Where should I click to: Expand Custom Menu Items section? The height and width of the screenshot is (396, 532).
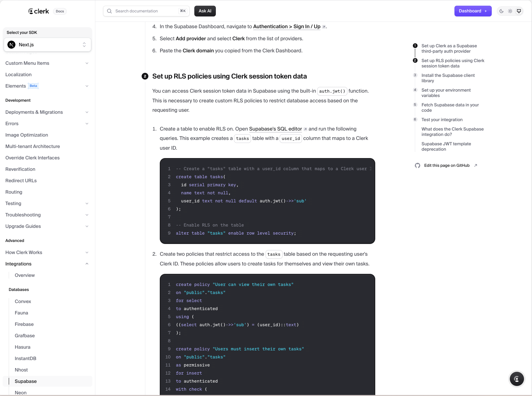click(87, 63)
